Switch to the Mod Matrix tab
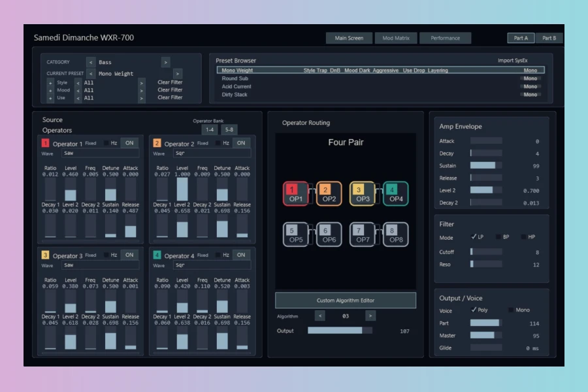The height and width of the screenshot is (392, 588). [x=395, y=38]
